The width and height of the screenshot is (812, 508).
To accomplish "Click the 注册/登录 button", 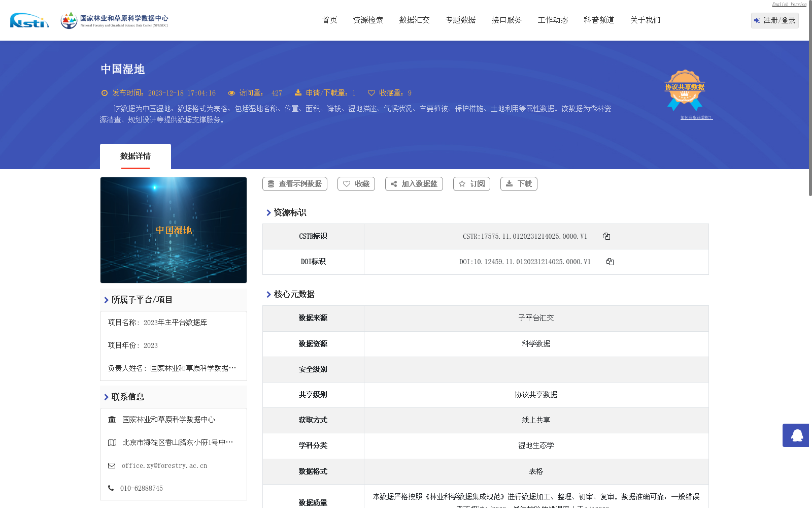I will [x=774, y=20].
